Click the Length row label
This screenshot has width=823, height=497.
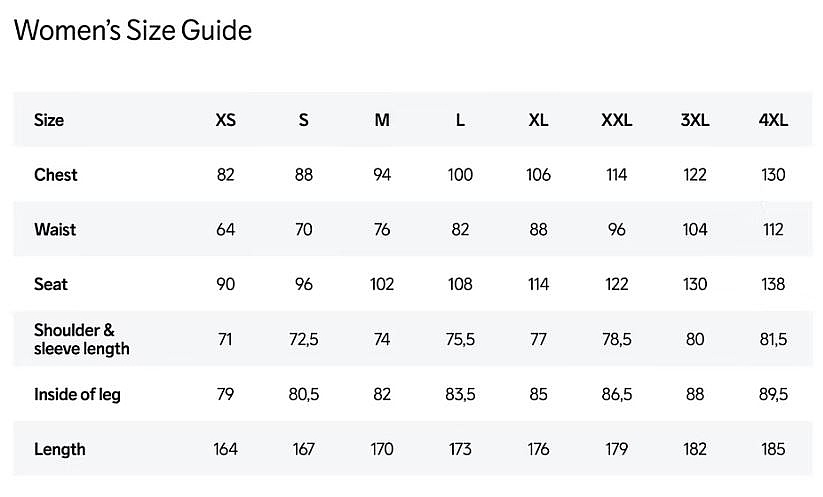[x=59, y=449]
